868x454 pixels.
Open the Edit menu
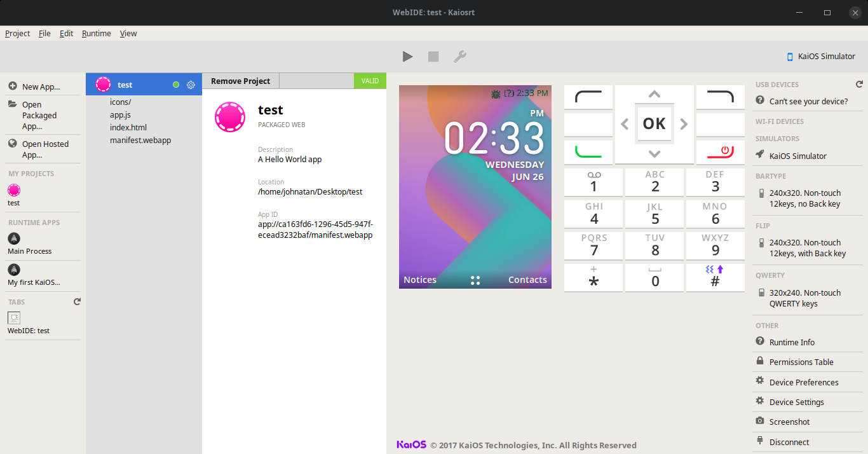(x=67, y=34)
